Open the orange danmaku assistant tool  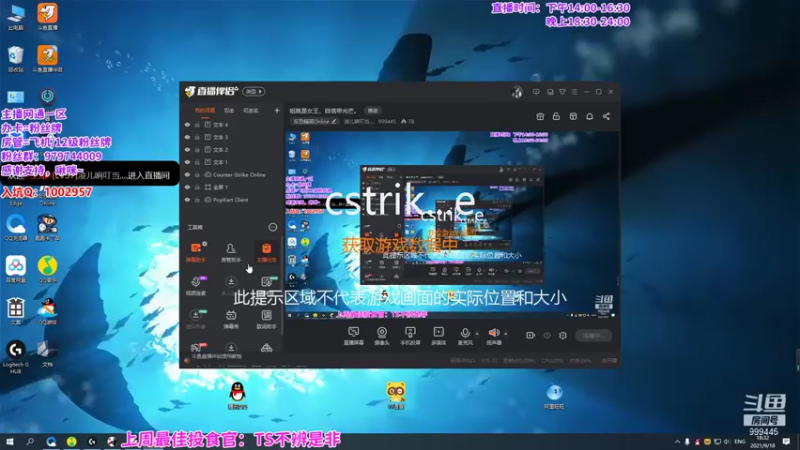click(196, 252)
